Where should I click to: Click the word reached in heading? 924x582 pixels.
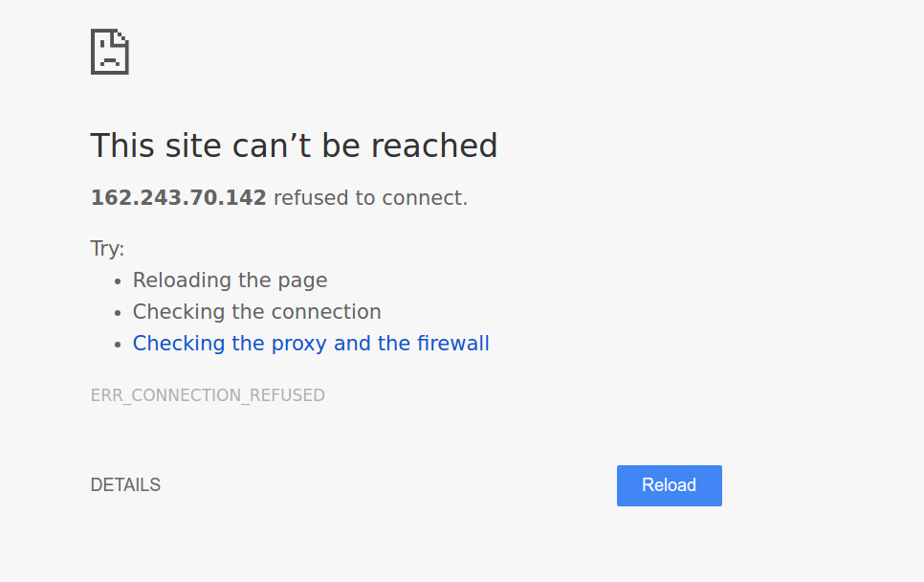tap(434, 145)
